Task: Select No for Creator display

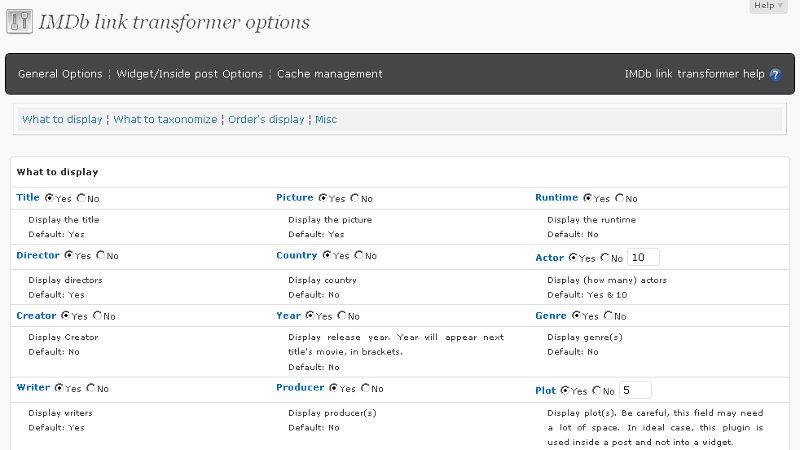Action: pos(97,315)
